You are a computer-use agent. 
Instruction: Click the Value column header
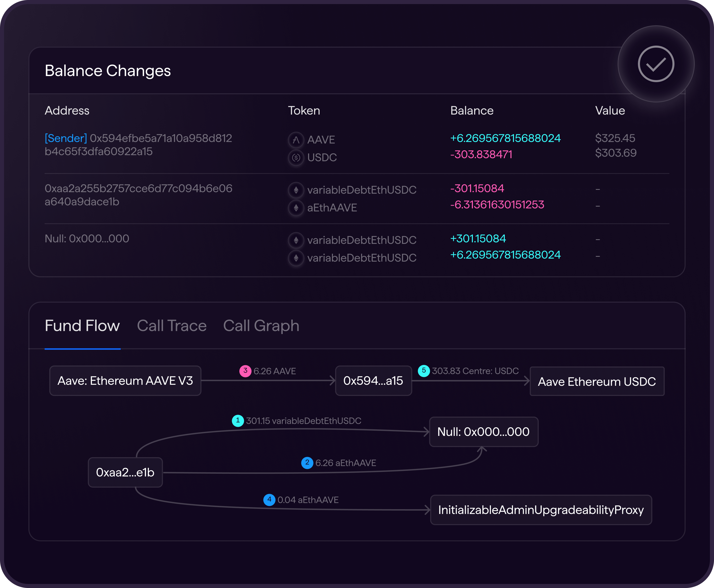(x=610, y=111)
